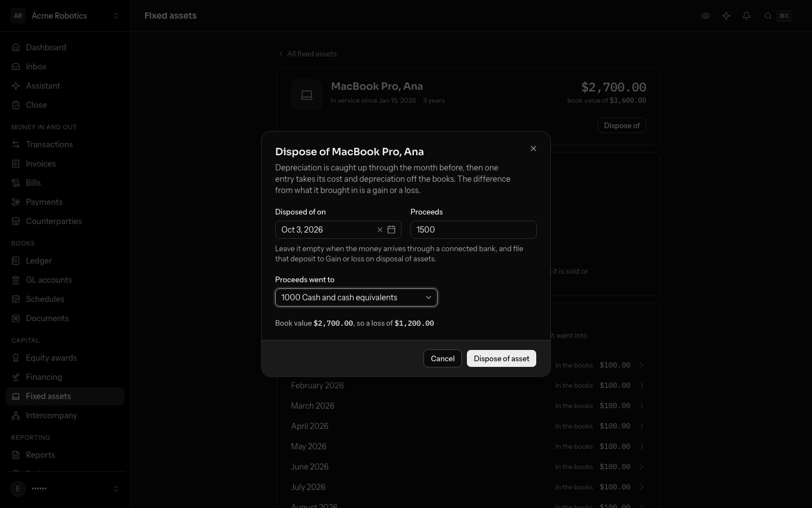
Task: Click the Dashboard home icon in sidebar
Action: (16, 47)
